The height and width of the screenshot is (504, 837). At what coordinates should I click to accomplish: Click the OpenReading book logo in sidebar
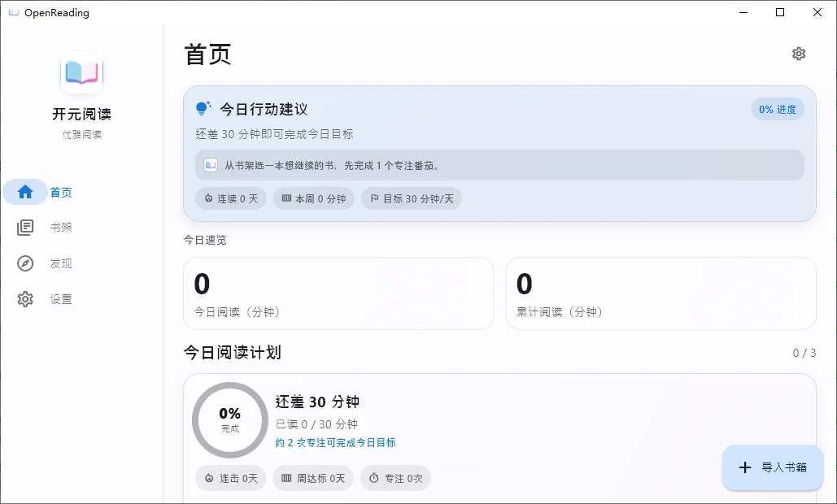[81, 72]
